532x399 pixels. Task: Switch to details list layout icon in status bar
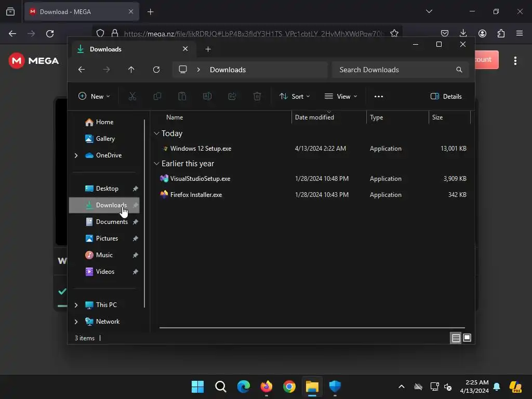tap(456, 338)
